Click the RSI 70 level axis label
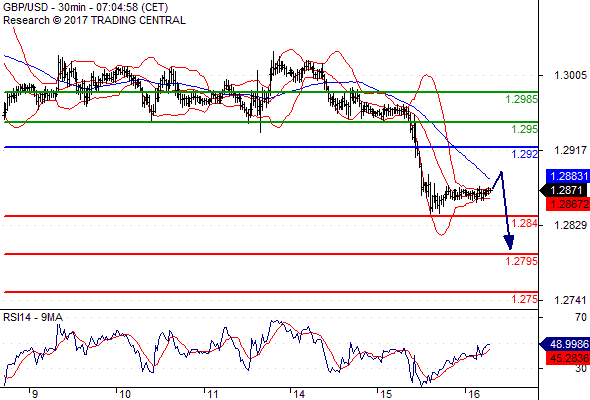 [581, 317]
